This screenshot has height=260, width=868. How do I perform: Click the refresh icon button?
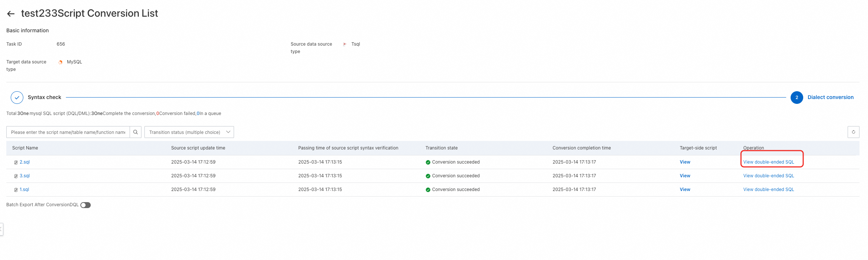click(x=853, y=132)
